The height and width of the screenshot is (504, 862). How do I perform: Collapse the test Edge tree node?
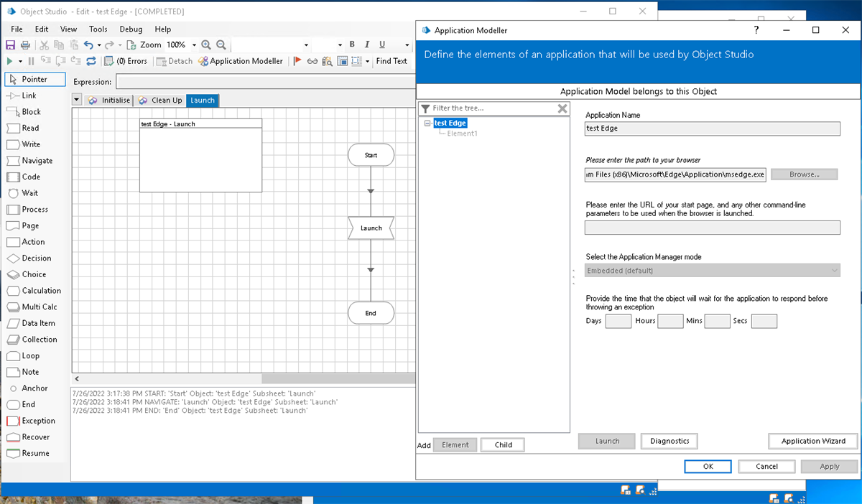pos(427,123)
